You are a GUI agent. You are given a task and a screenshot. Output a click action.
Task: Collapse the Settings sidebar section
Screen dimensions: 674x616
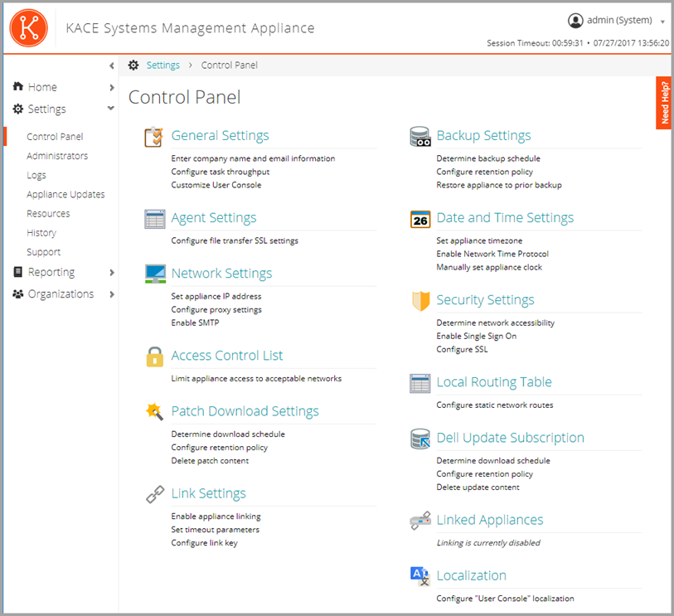[111, 109]
